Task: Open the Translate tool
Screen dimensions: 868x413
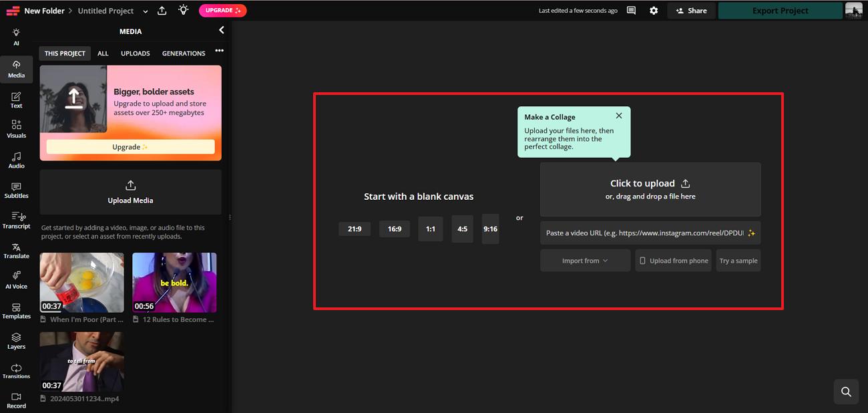Action: [x=16, y=251]
